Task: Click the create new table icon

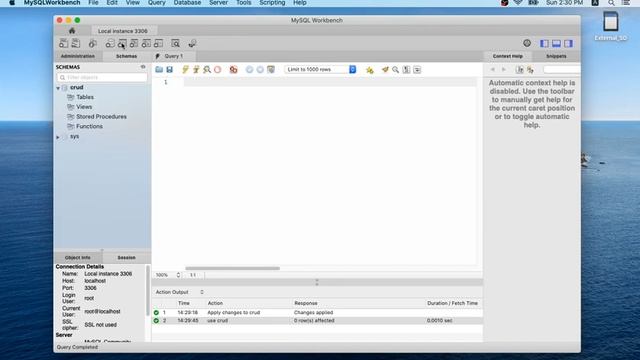Action: click(x=122, y=43)
